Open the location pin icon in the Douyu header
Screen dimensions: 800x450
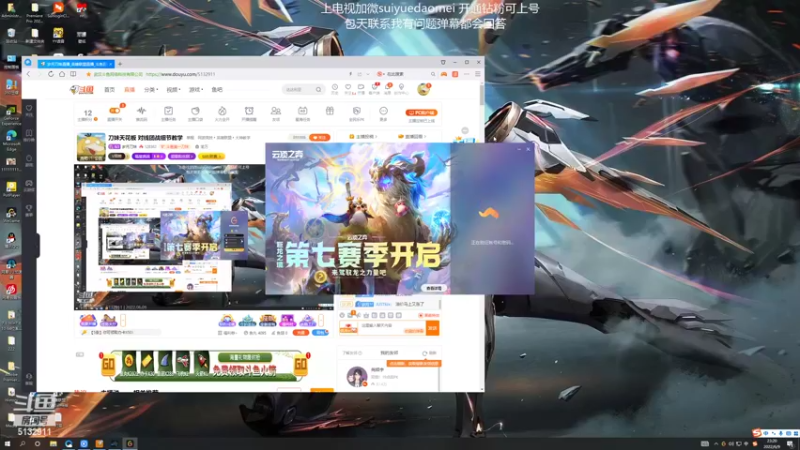402,88
